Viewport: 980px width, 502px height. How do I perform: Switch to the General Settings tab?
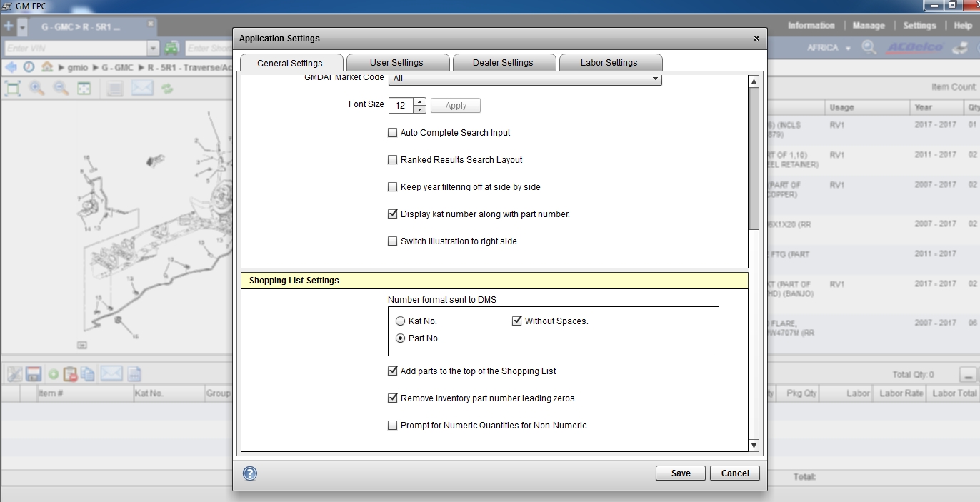(290, 63)
